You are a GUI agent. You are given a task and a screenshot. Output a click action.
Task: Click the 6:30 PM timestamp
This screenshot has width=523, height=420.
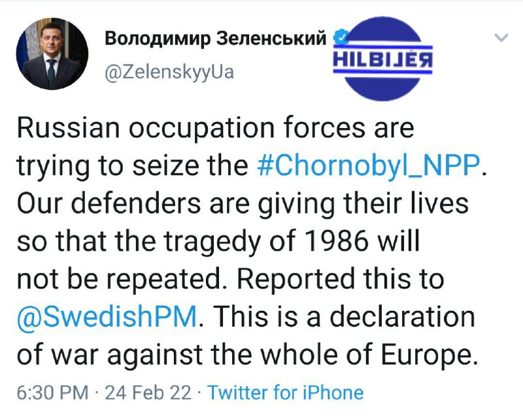pos(53,393)
